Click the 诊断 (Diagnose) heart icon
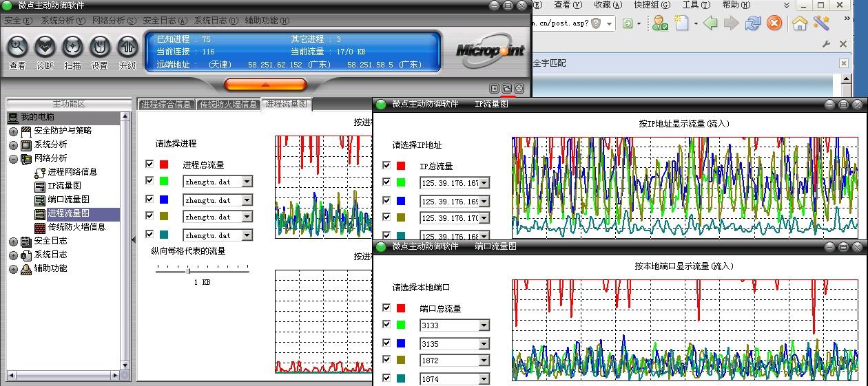Image resolution: width=868 pixels, height=386 pixels. [x=45, y=47]
